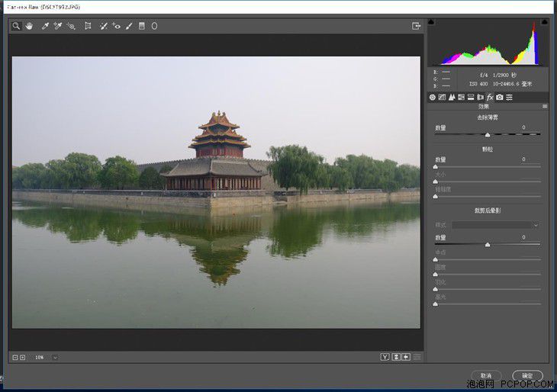Open the Camera Calibration tab

coord(500,98)
